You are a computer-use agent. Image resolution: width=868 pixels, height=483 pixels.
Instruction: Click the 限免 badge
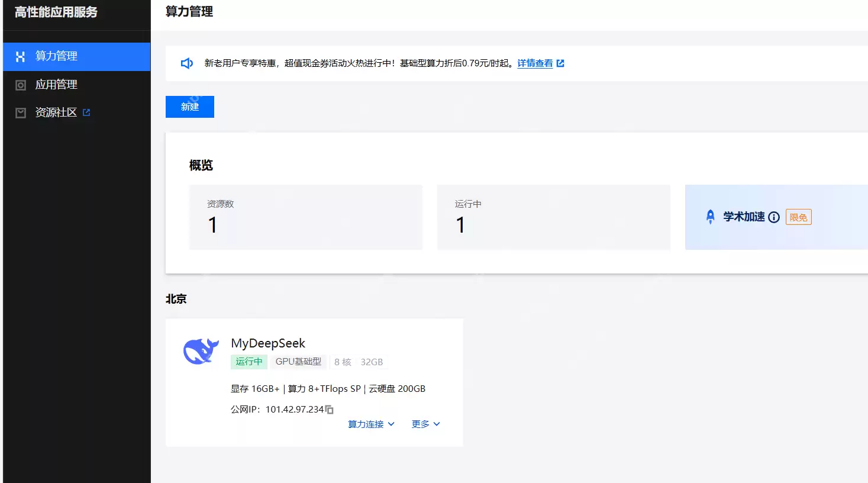[x=798, y=217]
